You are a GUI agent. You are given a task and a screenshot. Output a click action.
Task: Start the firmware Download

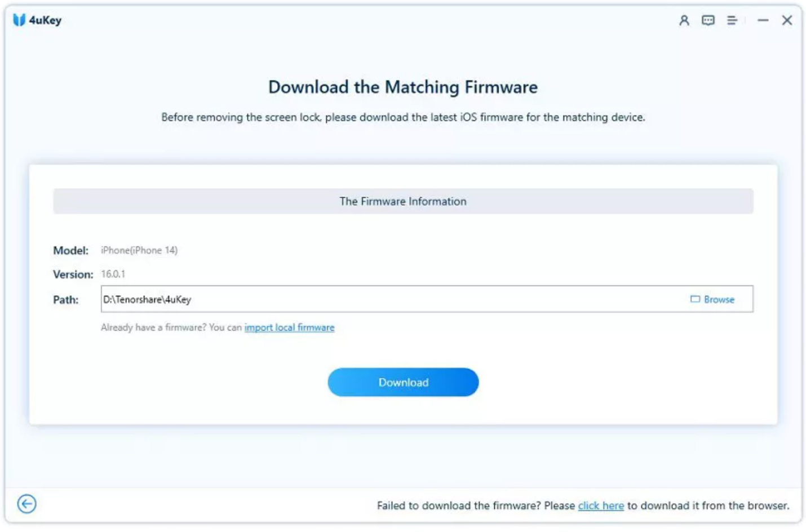click(403, 382)
